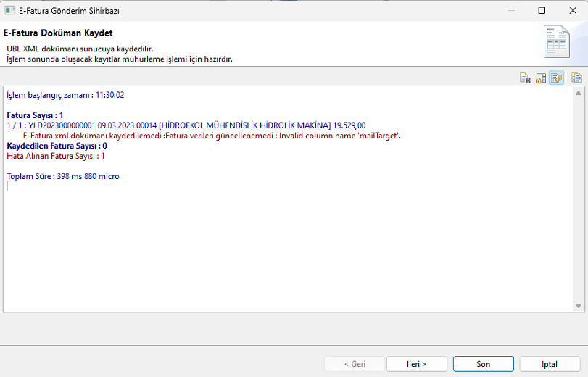Cancel the wizard with İptal

coord(549,364)
